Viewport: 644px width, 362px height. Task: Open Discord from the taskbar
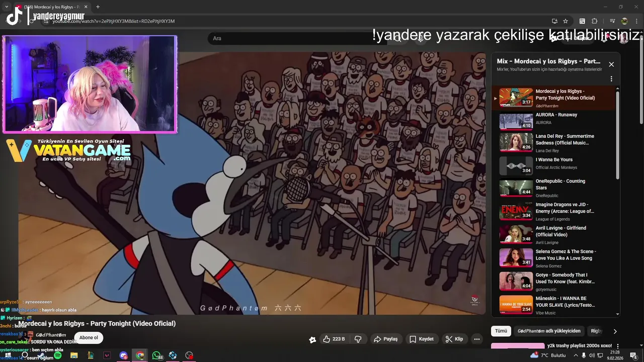[x=124, y=355]
